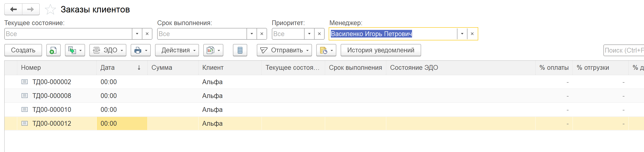Click the Менеджер field with Василенко Игорь Петрович

pos(393,34)
